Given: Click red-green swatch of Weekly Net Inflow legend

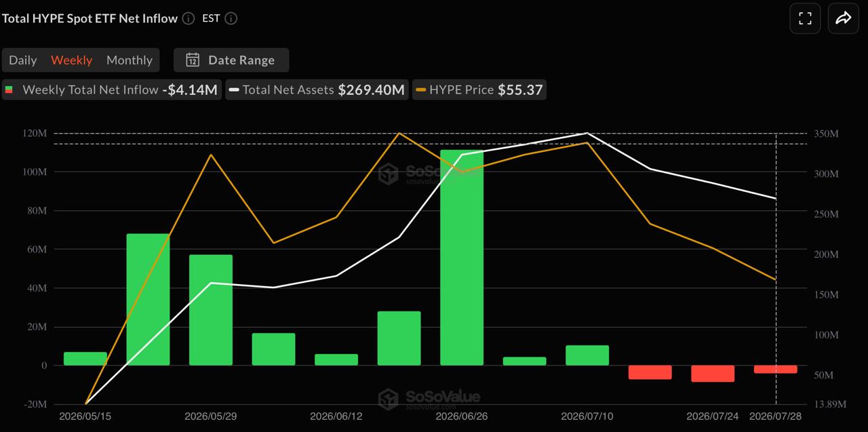Looking at the screenshot, I should [x=9, y=90].
